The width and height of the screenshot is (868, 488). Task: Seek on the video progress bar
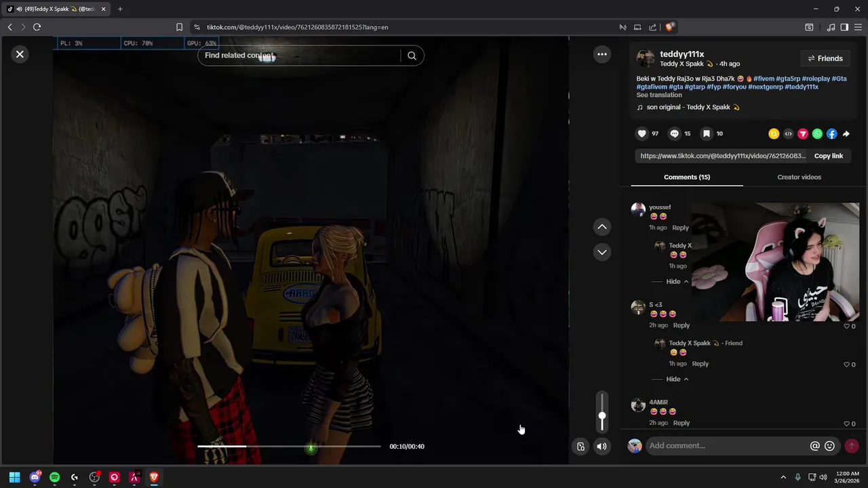point(289,446)
